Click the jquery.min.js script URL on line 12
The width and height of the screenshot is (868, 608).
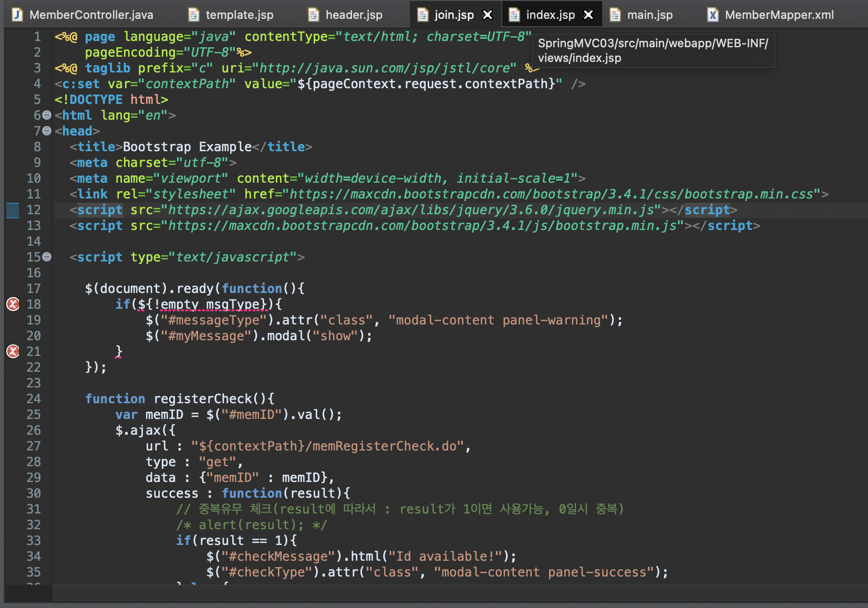pos(411,210)
